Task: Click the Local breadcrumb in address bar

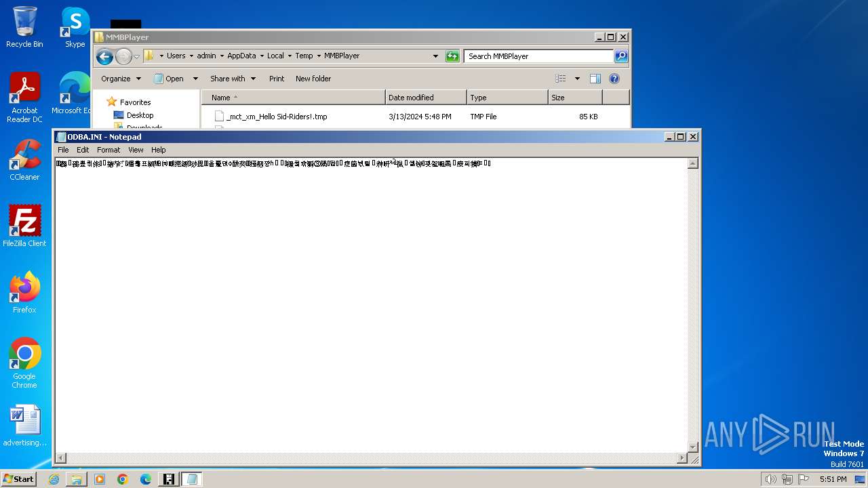Action: [275, 56]
